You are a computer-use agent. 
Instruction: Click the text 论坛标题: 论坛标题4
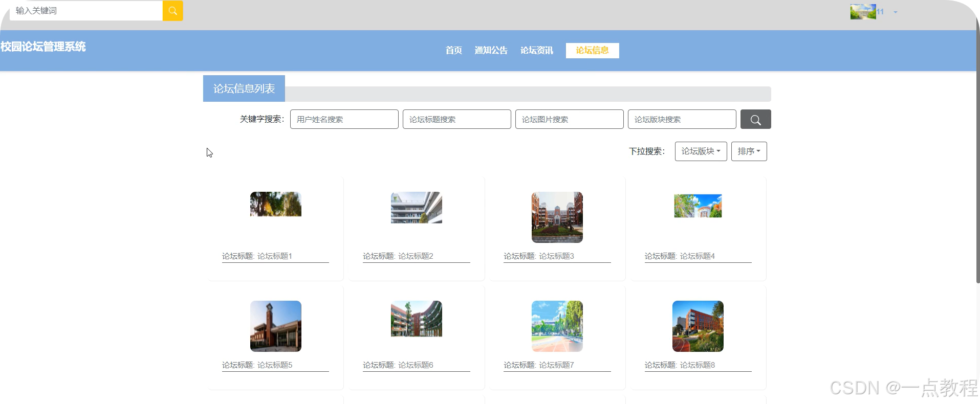coord(680,256)
